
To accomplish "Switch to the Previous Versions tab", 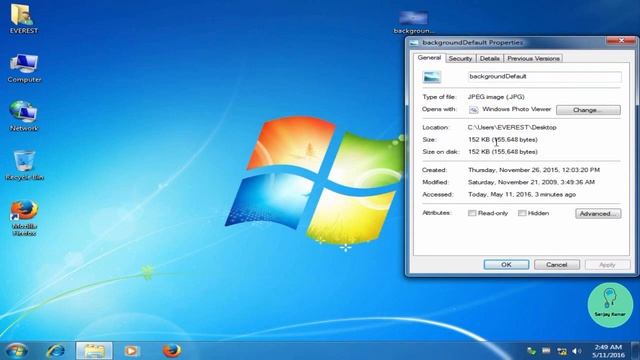I will tap(533, 58).
